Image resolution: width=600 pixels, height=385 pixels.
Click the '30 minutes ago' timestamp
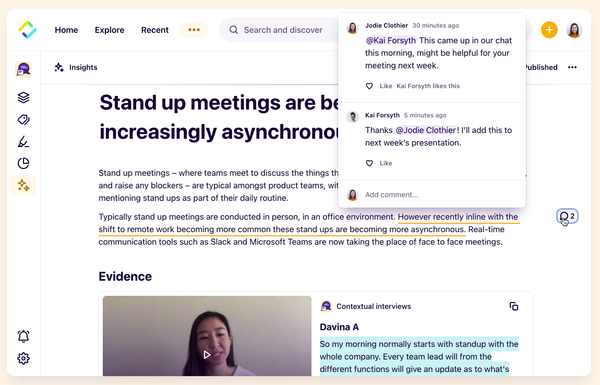coord(435,26)
